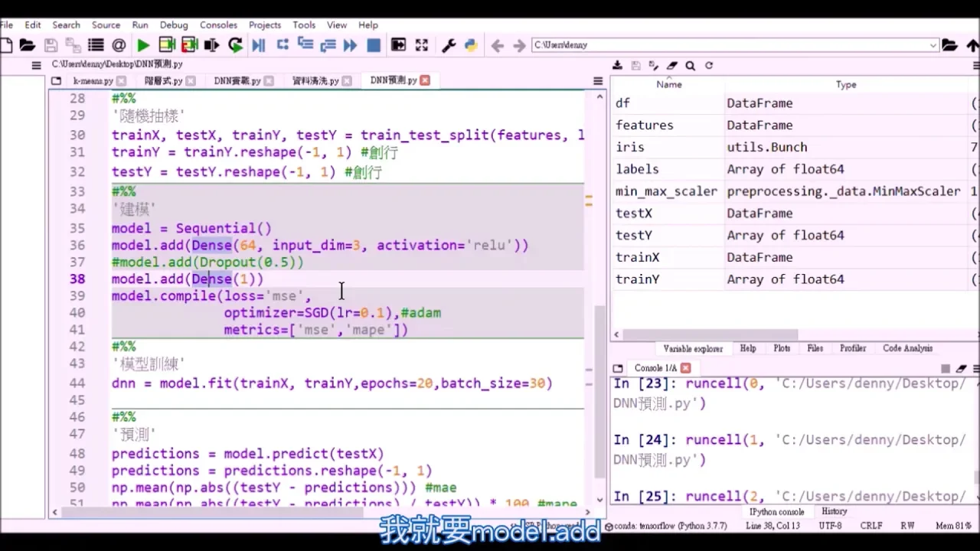Switch to the k-means.py editor tab

pyautogui.click(x=93, y=81)
